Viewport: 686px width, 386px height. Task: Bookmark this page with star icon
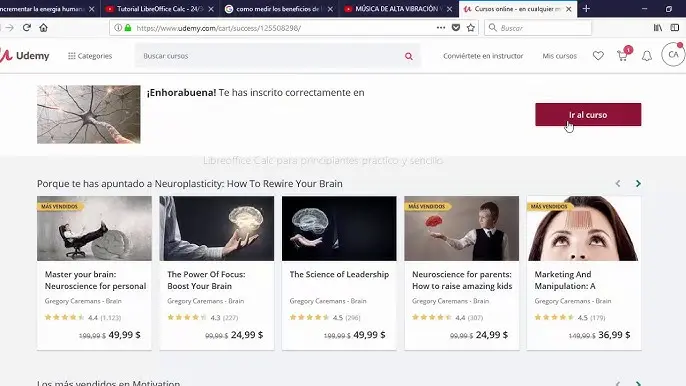pyautogui.click(x=471, y=28)
